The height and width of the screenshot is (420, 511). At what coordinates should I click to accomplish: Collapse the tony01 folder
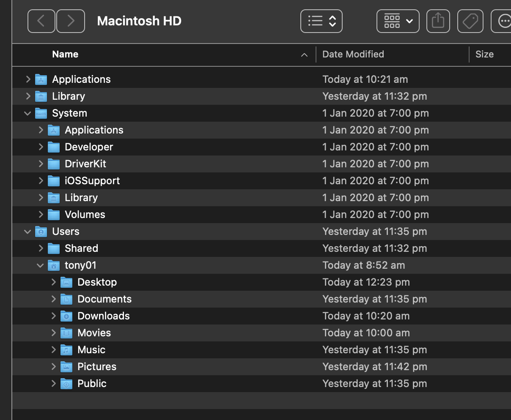point(41,265)
